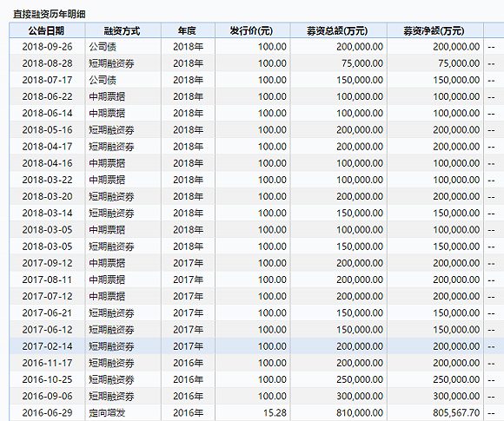504x421 pixels.
Task: Sort by 募资总额(万元) header
Action: 339,30
